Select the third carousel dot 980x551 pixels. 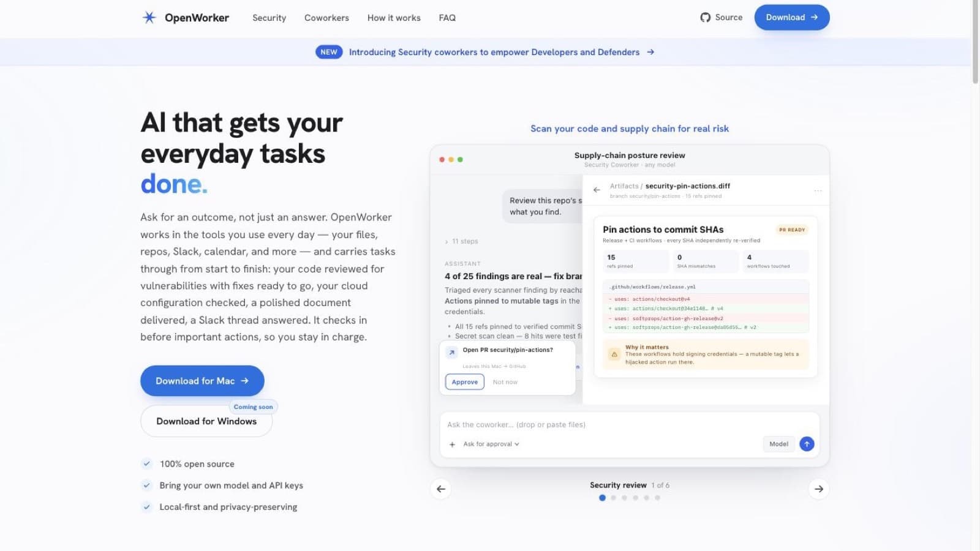(x=624, y=498)
